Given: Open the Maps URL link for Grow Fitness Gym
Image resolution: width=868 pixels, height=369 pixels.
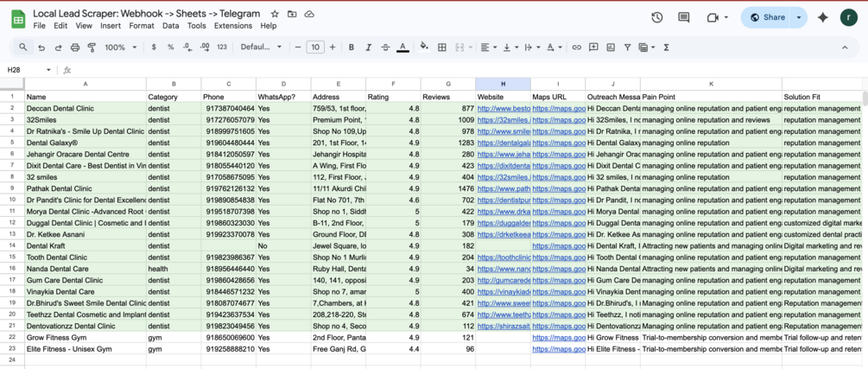Looking at the screenshot, I should tap(559, 337).
